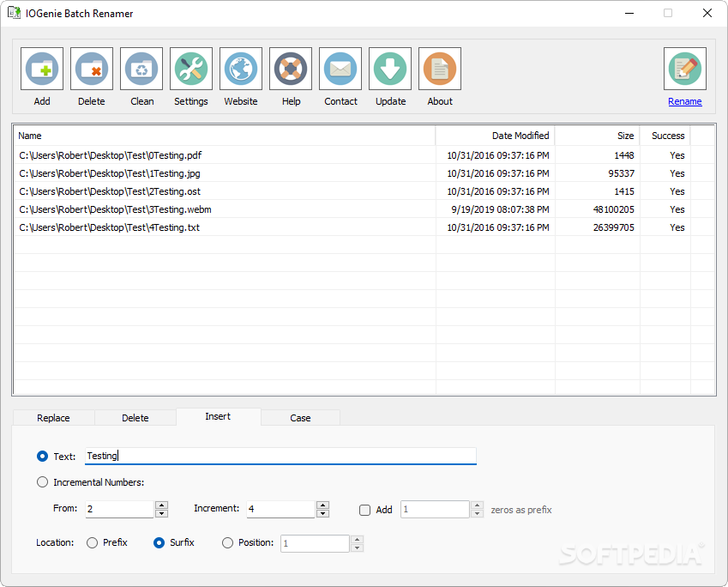Choose the Surfix location radio

[159, 543]
